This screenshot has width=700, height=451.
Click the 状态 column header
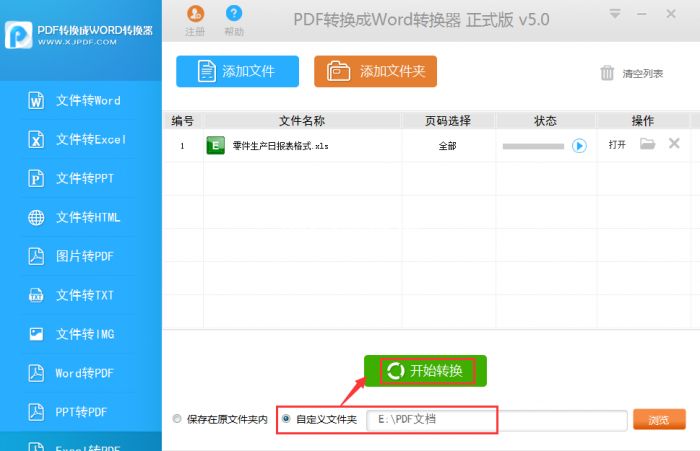click(545, 121)
